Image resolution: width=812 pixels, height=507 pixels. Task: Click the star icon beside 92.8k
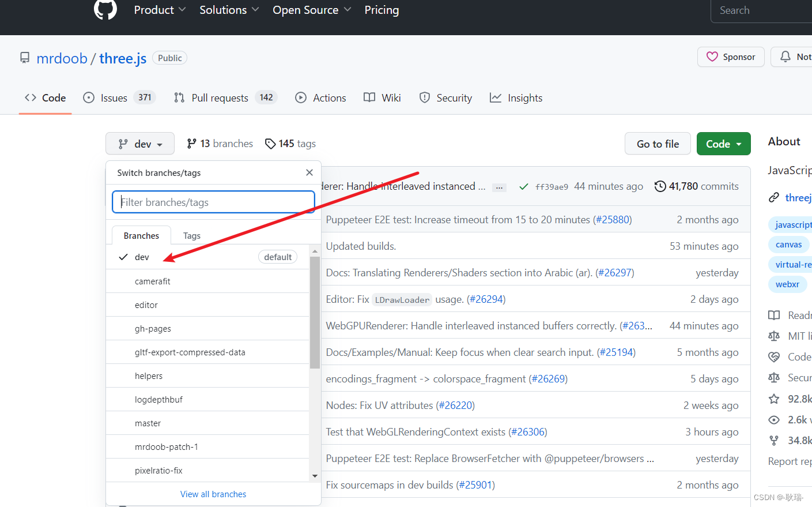coord(774,399)
